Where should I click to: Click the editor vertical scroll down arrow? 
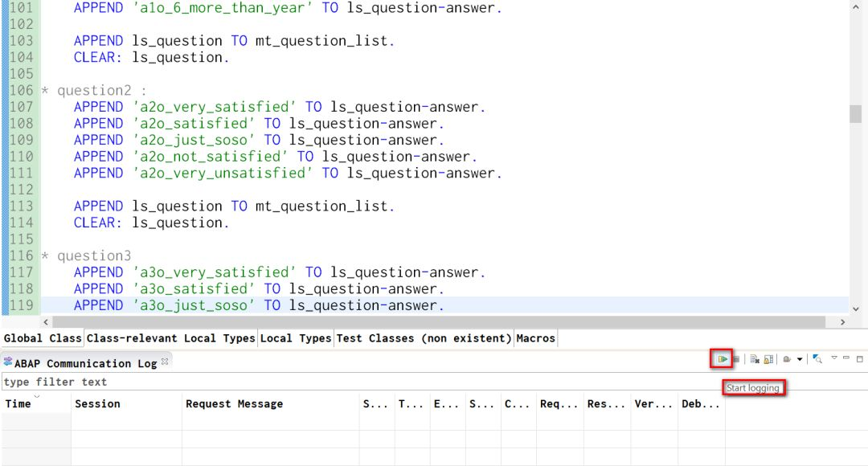[855, 309]
